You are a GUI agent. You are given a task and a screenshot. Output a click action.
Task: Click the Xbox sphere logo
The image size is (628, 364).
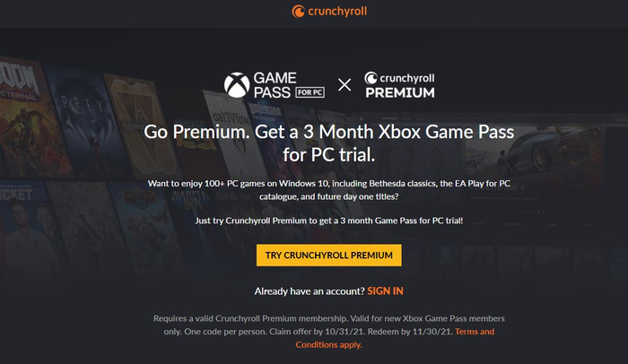238,85
